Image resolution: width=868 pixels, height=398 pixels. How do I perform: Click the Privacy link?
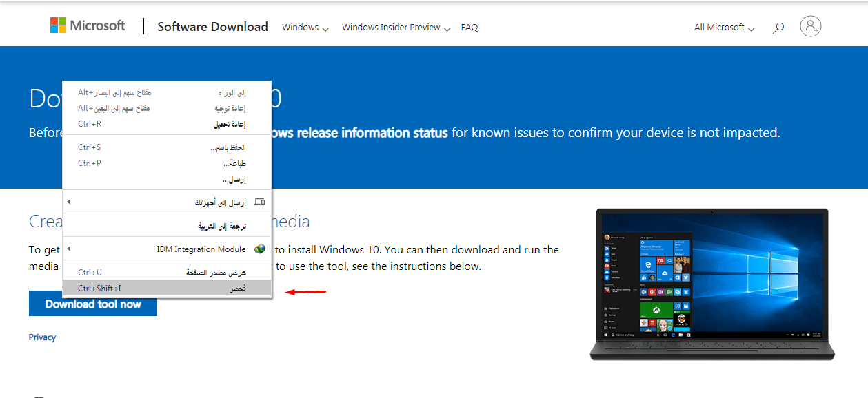pos(42,337)
